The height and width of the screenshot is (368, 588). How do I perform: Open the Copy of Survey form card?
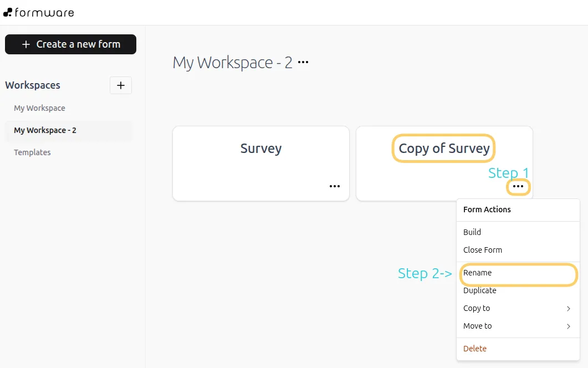click(x=443, y=148)
